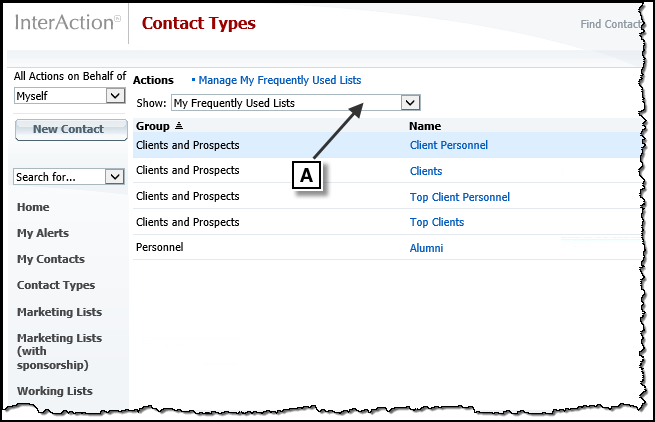The image size is (655, 422).
Task: Open Manage My Frequently Used Lists
Action: click(x=279, y=80)
